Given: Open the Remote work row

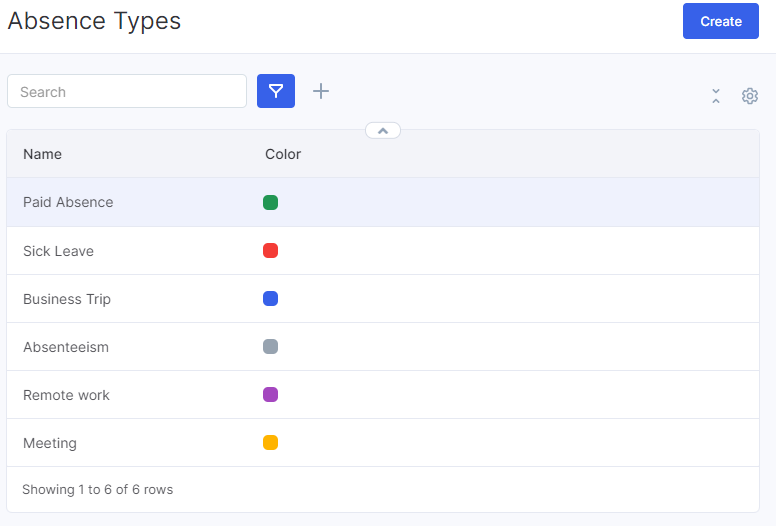Looking at the screenshot, I should pos(383,395).
